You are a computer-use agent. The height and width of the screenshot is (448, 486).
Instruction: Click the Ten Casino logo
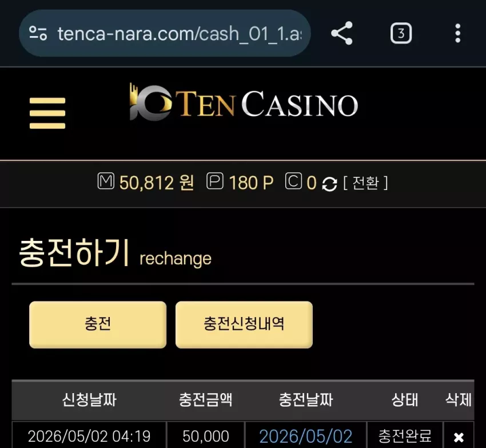(x=244, y=102)
